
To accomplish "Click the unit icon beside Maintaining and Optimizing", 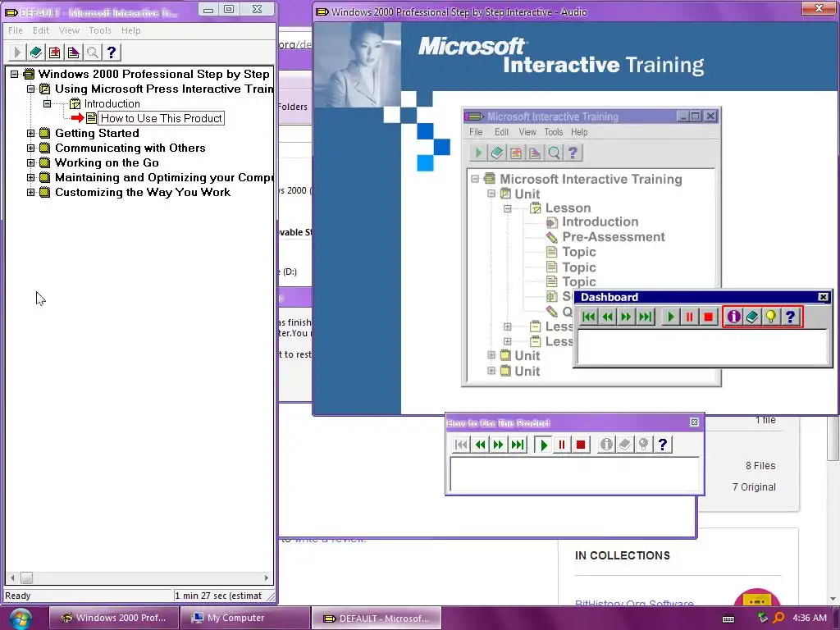I will click(45, 177).
